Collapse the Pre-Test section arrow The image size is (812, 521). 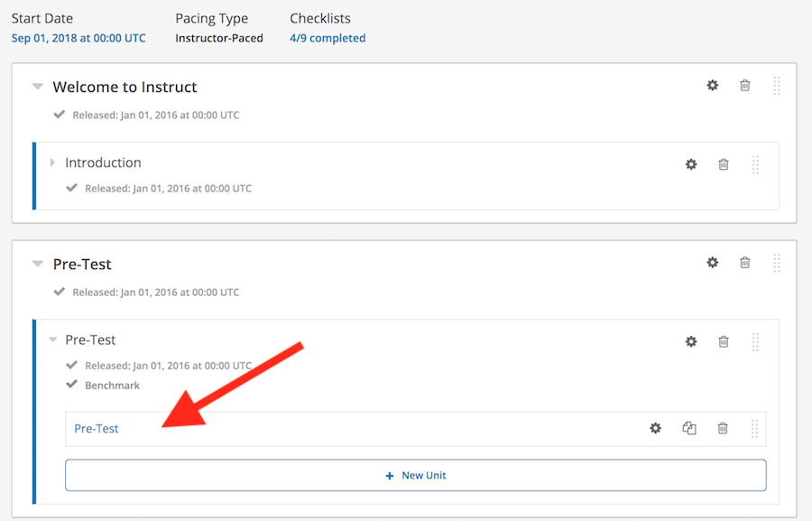(38, 264)
